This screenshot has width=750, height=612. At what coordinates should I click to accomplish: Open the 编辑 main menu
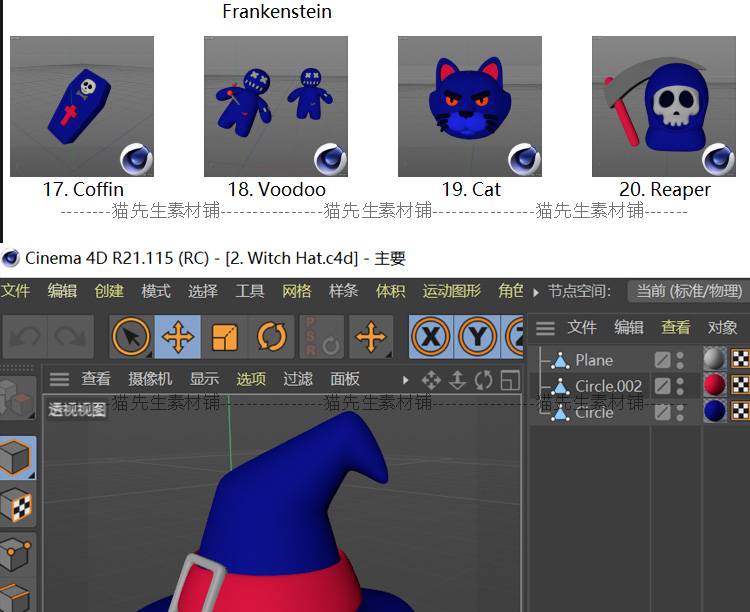[x=62, y=291]
